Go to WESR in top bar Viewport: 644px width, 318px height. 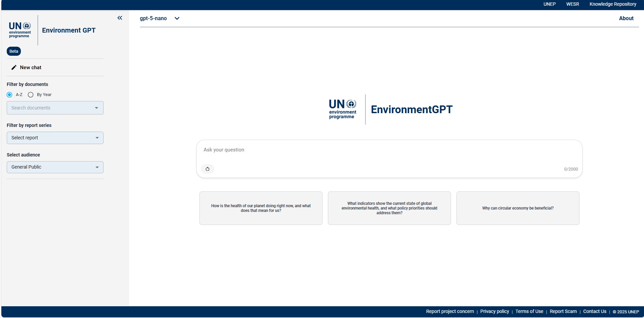(572, 4)
